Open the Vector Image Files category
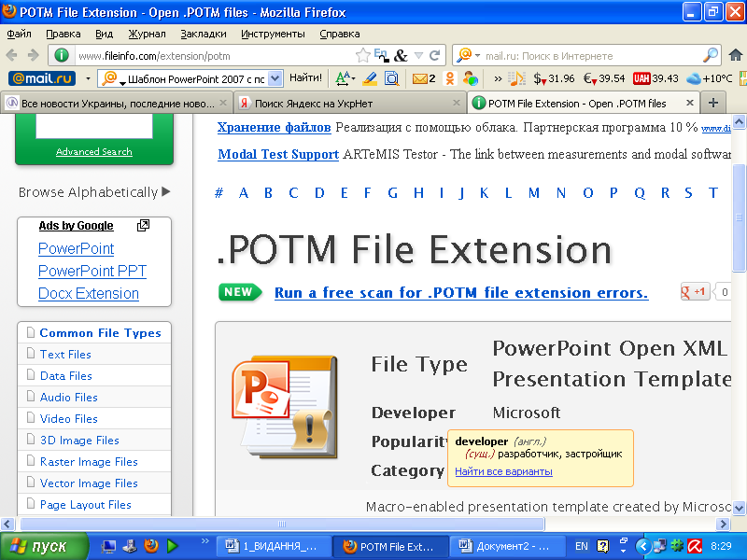 tap(89, 483)
